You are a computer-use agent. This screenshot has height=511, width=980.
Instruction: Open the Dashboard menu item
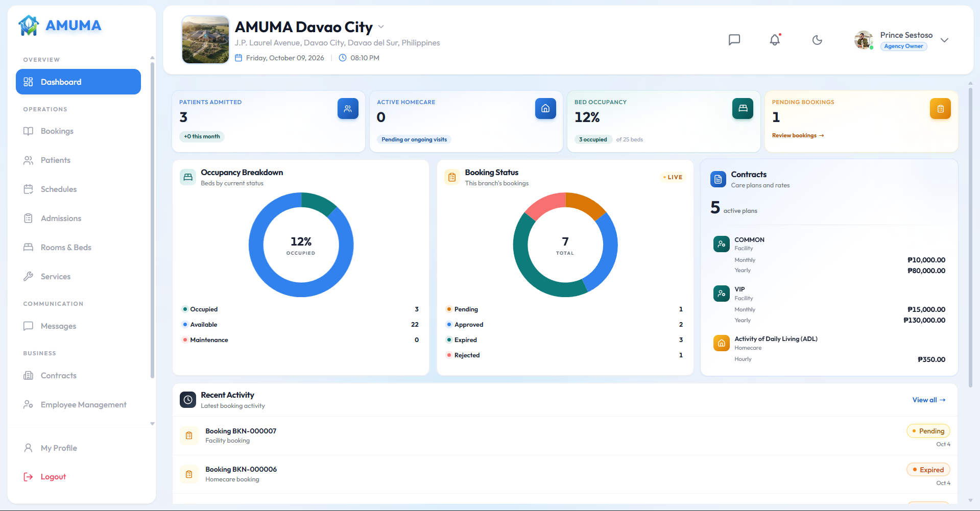(78, 82)
